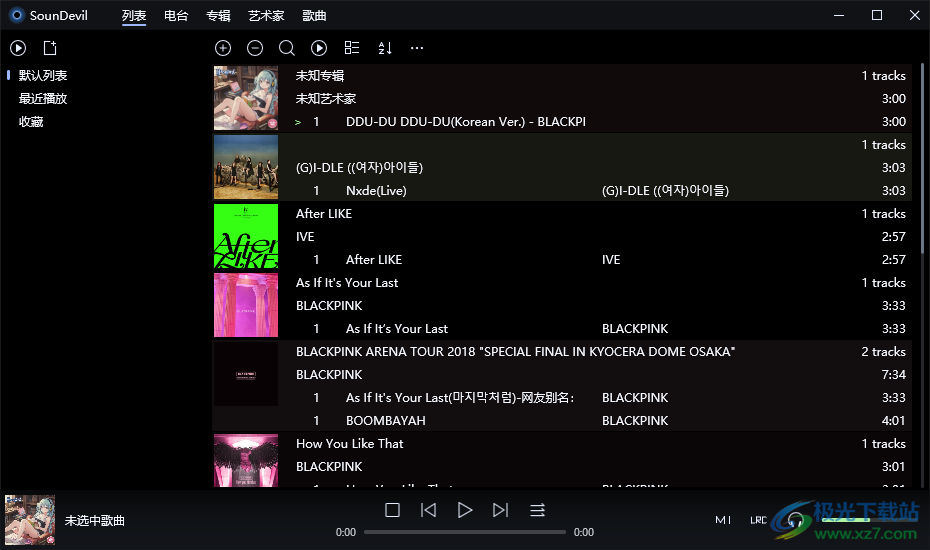Start playback with the play button
This screenshot has height=550, width=930.
click(x=465, y=510)
